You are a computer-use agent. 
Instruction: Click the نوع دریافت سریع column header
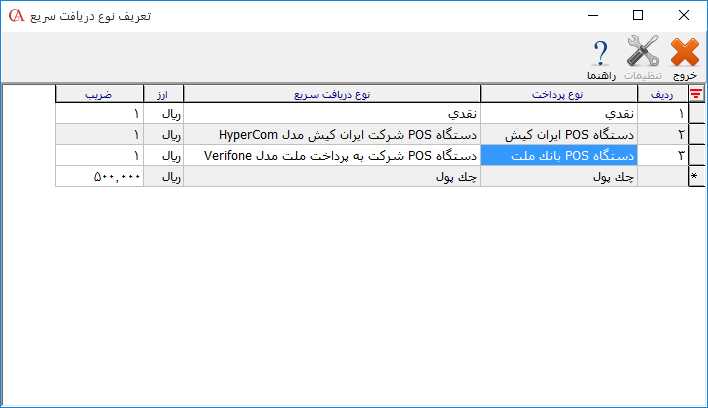coord(333,93)
